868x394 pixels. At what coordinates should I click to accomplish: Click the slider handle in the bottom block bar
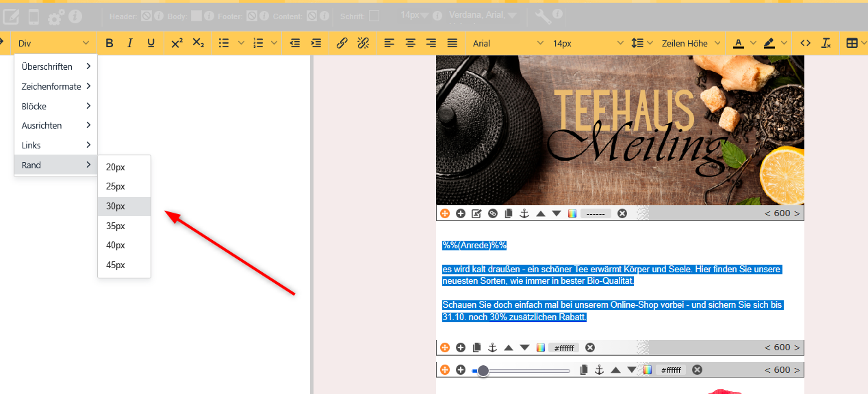coord(483,370)
